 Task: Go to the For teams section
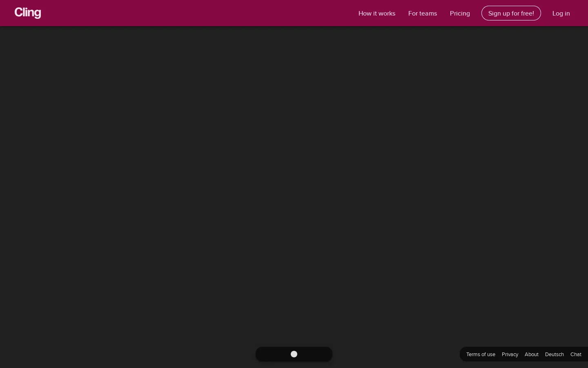click(423, 13)
